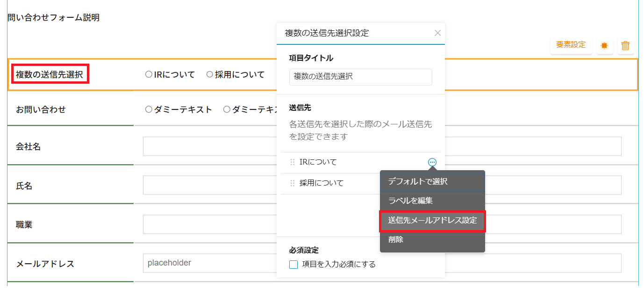
Task: Open 送信先メールアドレス設定 from the menu
Action: (432, 221)
